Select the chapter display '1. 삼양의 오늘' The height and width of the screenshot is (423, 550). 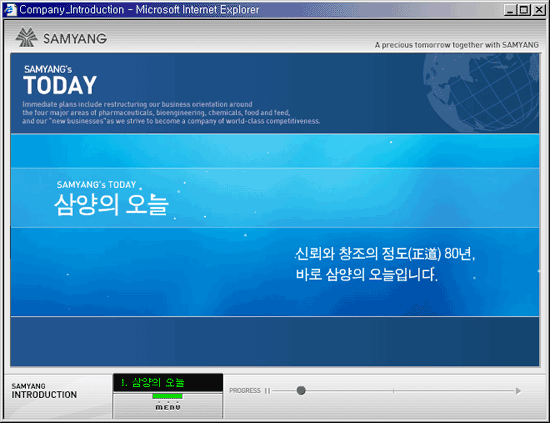168,382
